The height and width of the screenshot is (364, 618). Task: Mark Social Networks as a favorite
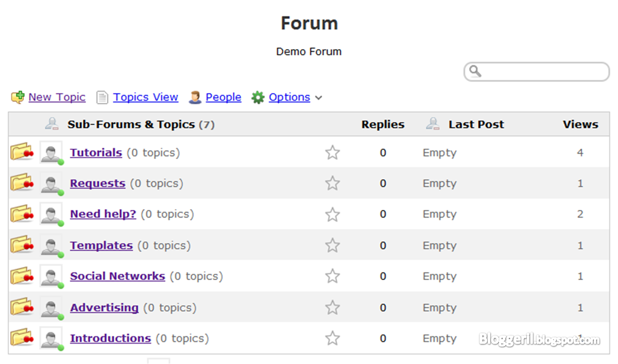pyautogui.click(x=332, y=276)
